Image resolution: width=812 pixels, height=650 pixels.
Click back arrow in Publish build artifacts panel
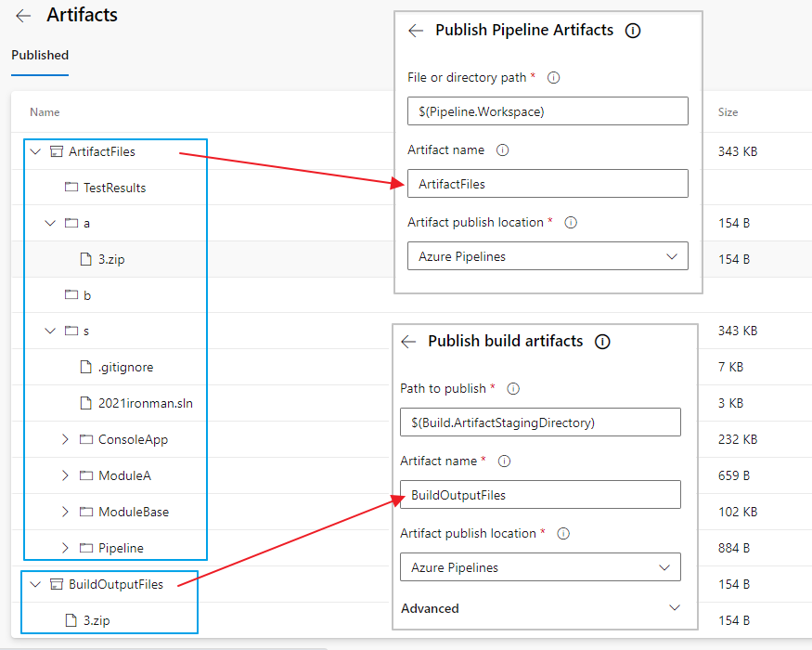408,342
